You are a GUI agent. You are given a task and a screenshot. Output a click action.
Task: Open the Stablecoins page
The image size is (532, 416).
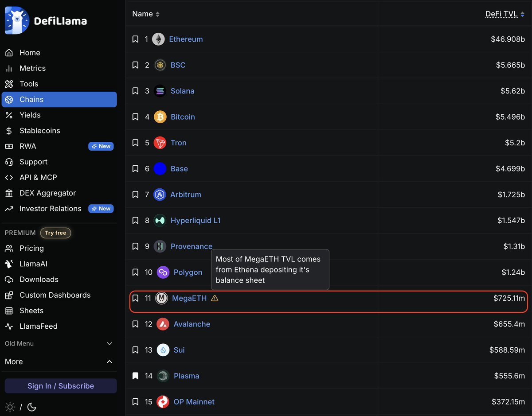tap(59, 131)
